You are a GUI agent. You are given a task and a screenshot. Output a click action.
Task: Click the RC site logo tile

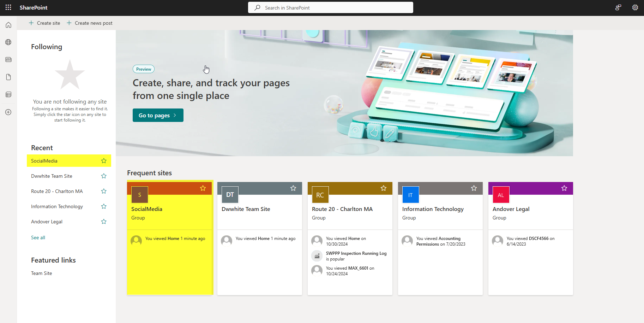pos(320,195)
